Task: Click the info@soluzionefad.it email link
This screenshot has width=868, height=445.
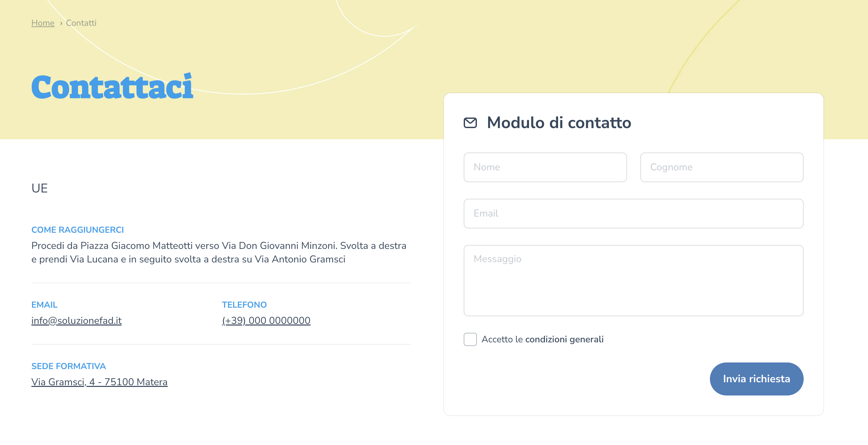Action: (x=77, y=320)
